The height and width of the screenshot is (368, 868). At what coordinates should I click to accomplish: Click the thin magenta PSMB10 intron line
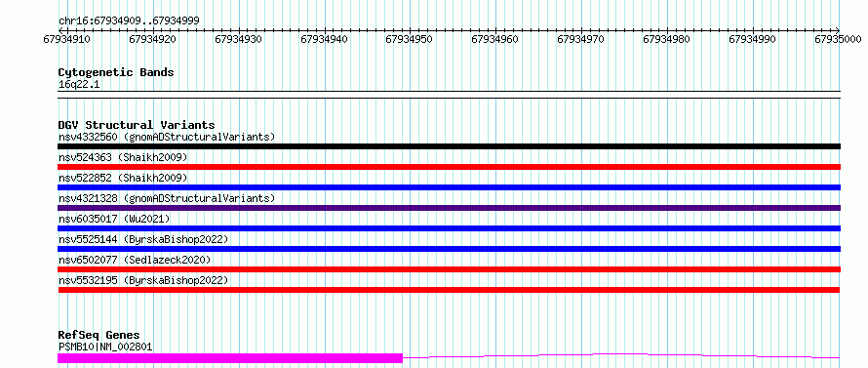coord(621,355)
